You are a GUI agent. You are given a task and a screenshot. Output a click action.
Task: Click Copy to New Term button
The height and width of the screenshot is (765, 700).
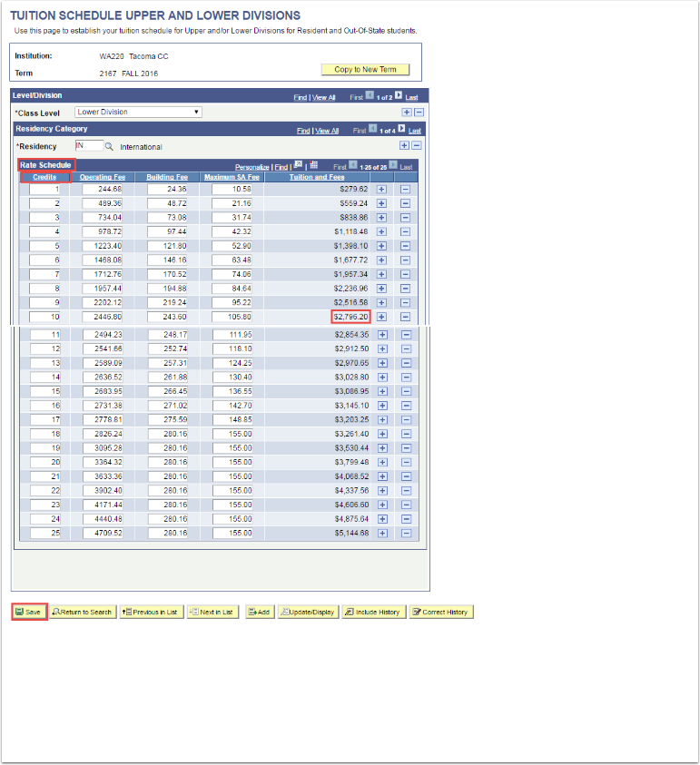(x=365, y=70)
